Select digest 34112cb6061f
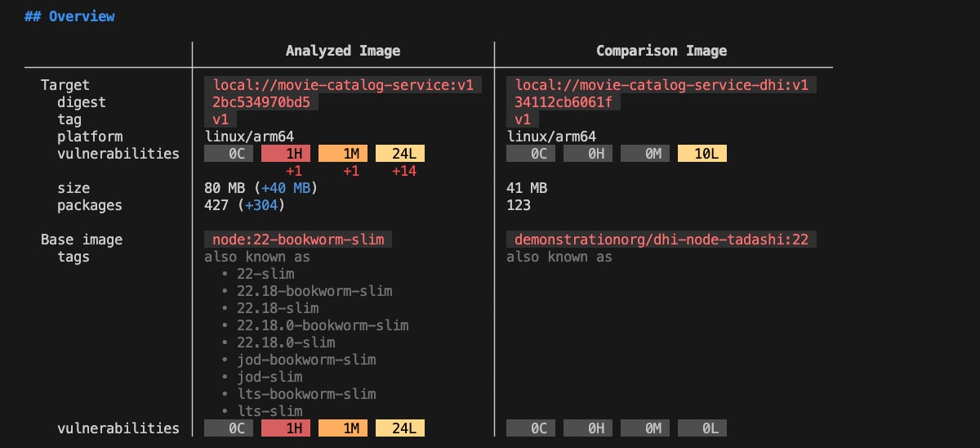 pos(563,102)
